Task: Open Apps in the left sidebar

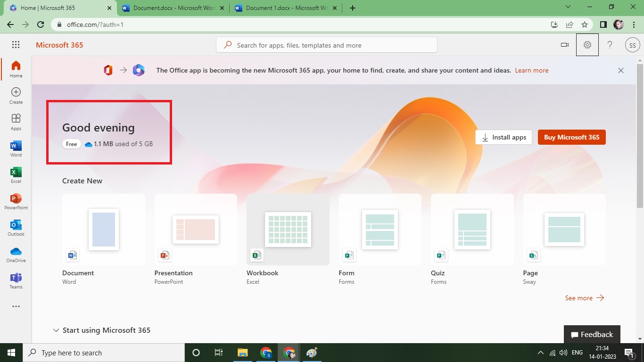Action: click(x=16, y=122)
